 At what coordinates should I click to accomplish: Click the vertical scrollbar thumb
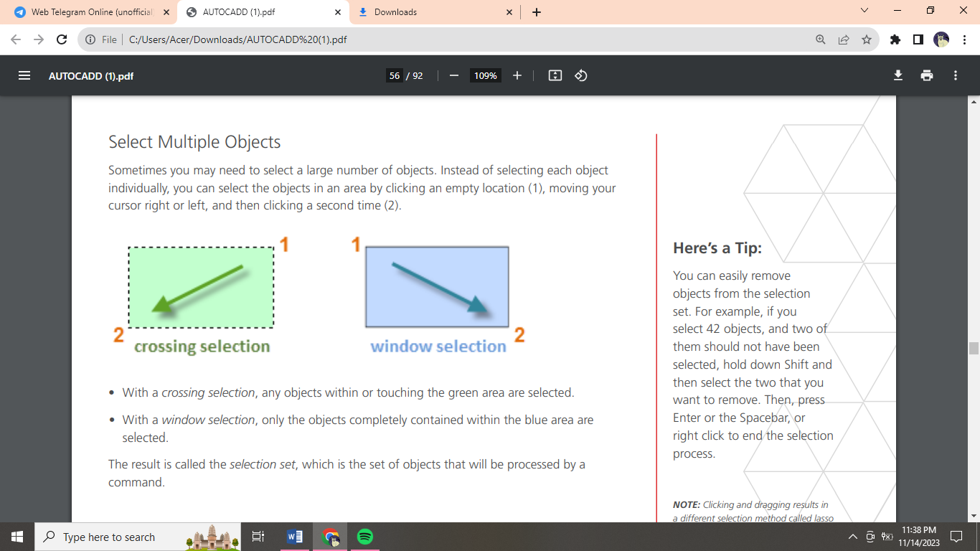[x=974, y=349]
